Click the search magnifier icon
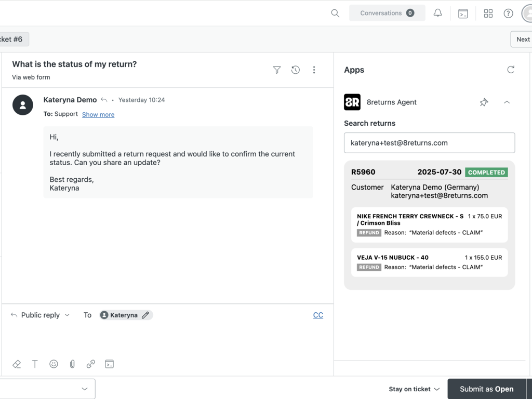Image resolution: width=532 pixels, height=399 pixels. coord(335,13)
